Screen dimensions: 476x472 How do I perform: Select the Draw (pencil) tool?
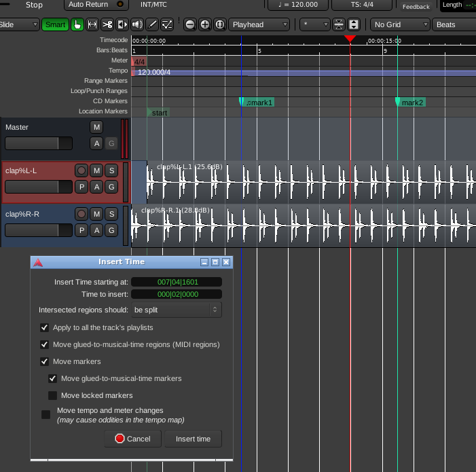152,24
